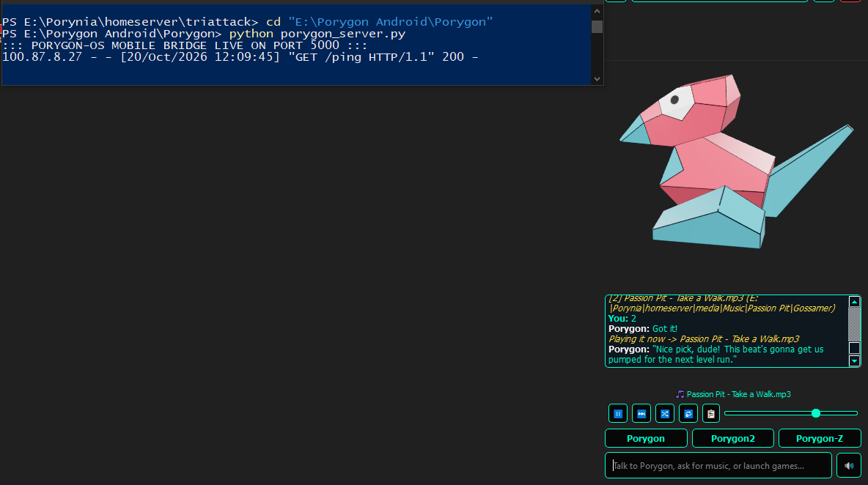Open the playlist clipboard icon
Screen dimensions: 868x485
coord(711,414)
